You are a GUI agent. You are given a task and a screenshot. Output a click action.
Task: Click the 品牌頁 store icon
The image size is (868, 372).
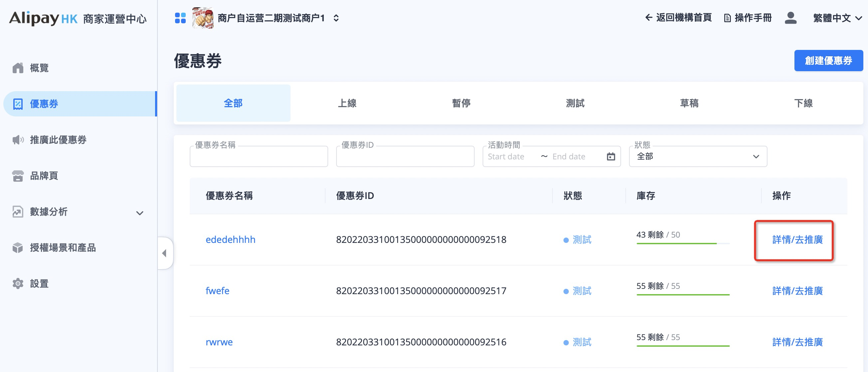coord(18,176)
